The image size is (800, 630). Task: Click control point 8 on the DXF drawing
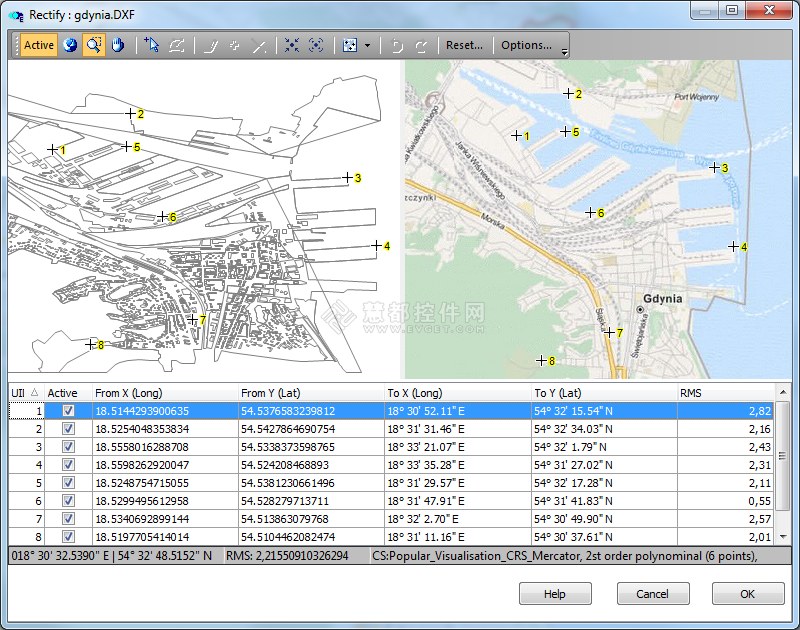pos(90,344)
